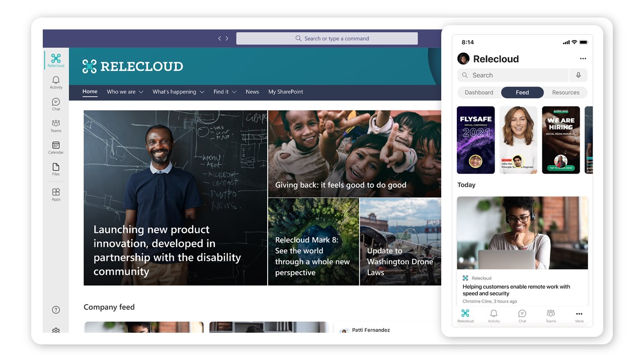The width and height of the screenshot is (644, 362).
Task: Open Relecloud app in Teams sidebar
Action: coord(56,60)
